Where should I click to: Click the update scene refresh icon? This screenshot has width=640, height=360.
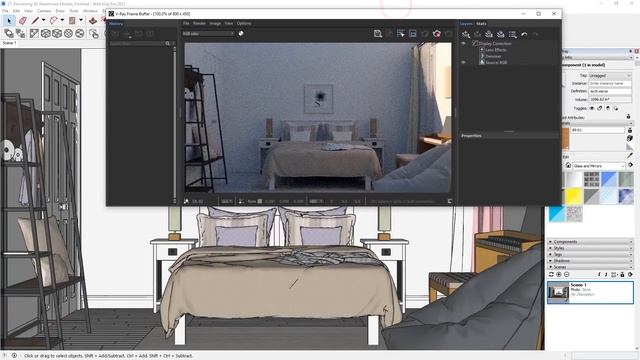[x=551, y=274]
